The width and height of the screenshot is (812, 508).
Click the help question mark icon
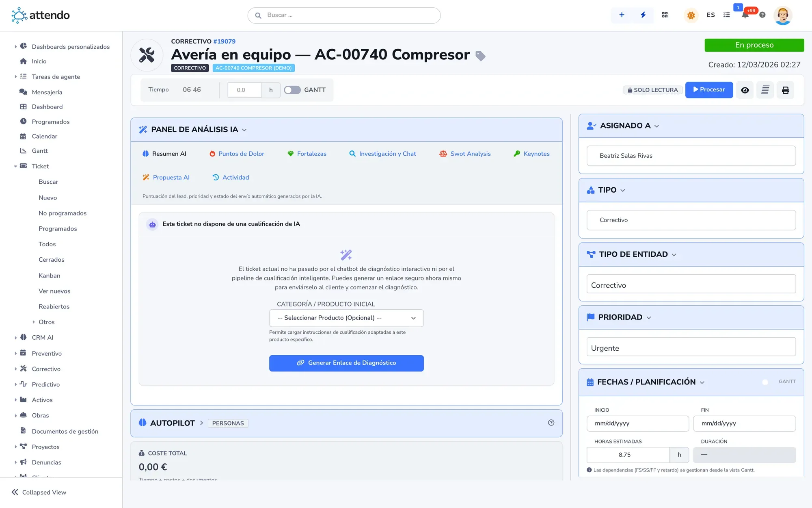(762, 15)
